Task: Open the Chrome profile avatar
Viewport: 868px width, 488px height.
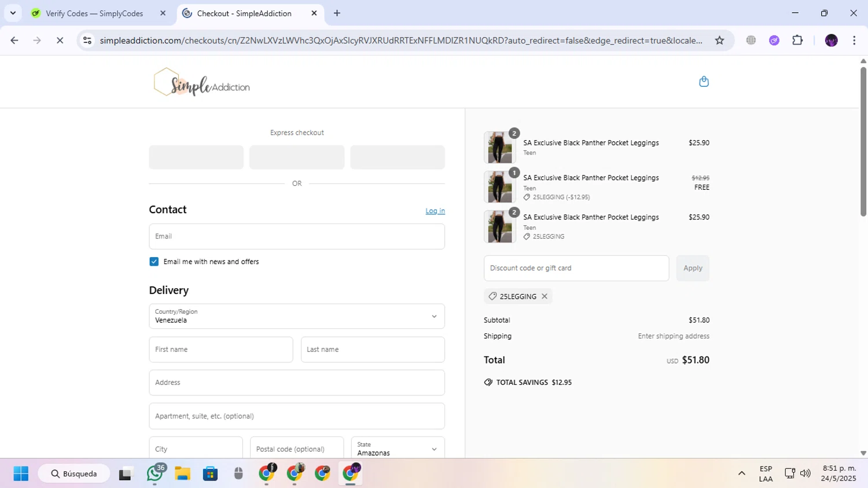Action: (x=831, y=41)
